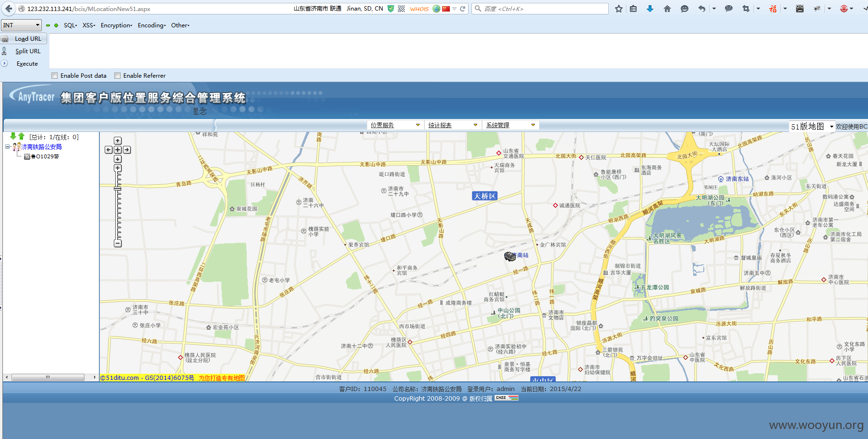Click the green up arrow in tree panel

[22, 136]
